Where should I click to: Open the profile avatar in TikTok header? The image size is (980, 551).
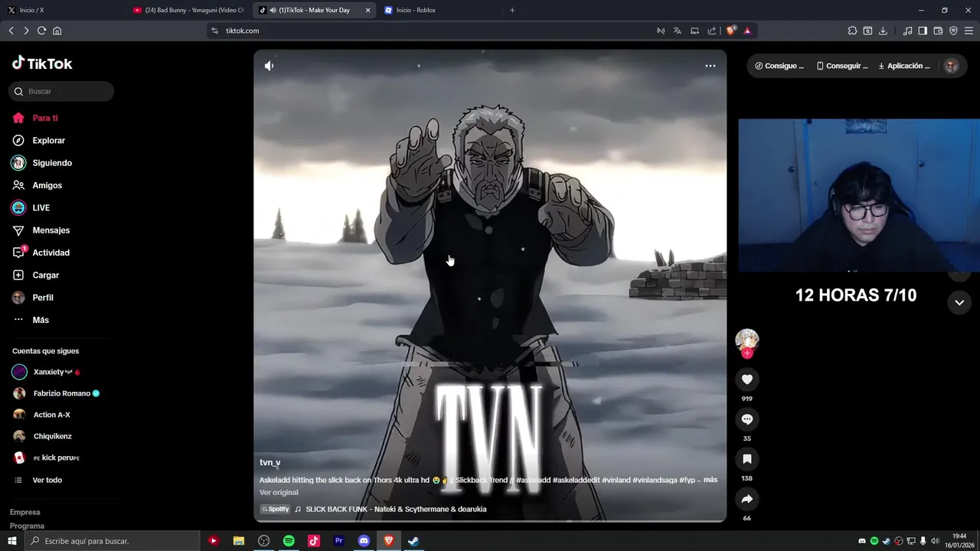point(951,66)
